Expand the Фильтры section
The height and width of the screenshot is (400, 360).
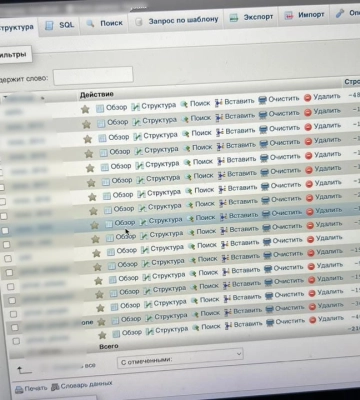13,54
